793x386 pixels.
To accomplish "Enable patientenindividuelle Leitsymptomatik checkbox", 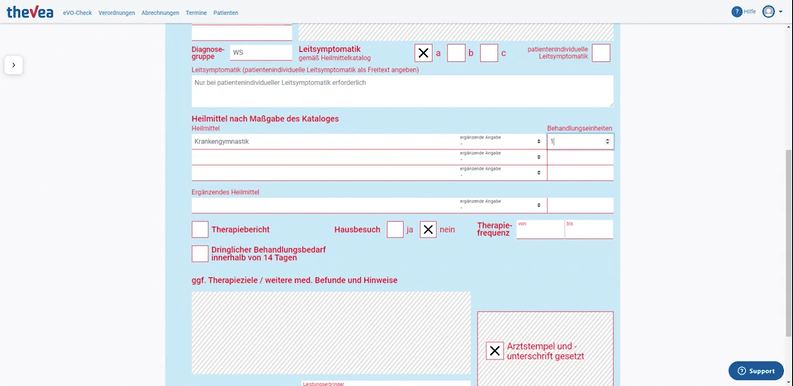I will (x=601, y=53).
